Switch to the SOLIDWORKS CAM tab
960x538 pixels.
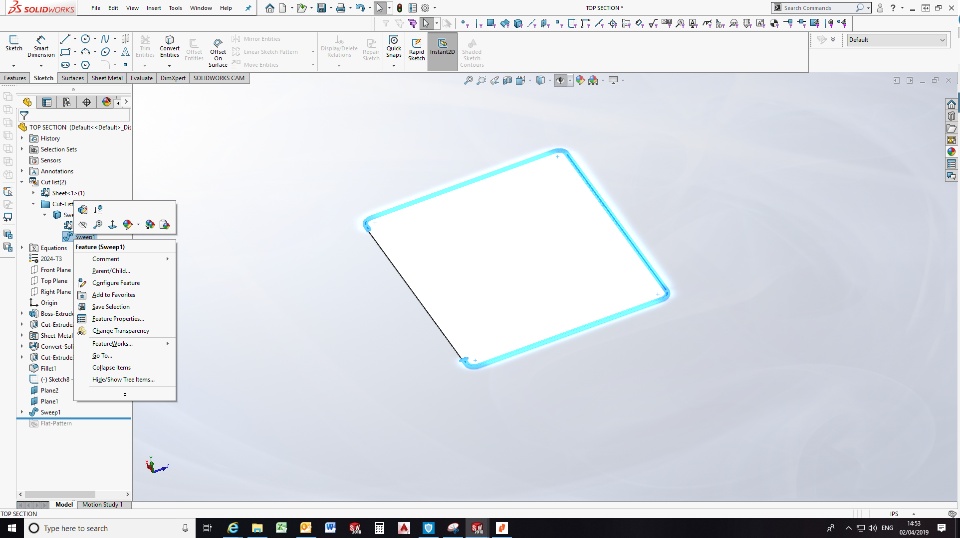[x=219, y=78]
